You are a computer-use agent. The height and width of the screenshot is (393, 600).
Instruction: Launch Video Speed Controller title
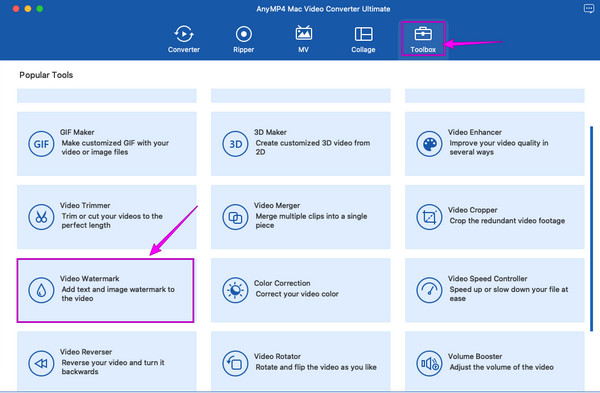[x=488, y=279]
